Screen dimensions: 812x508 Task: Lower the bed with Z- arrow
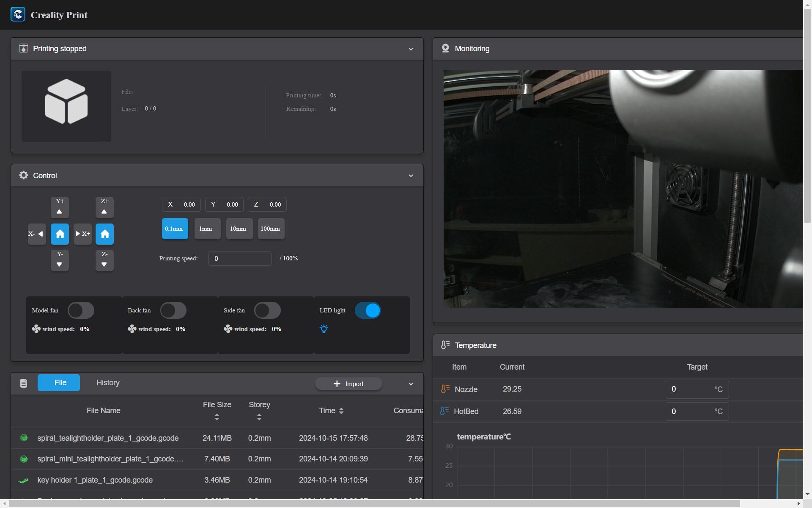[104, 260]
